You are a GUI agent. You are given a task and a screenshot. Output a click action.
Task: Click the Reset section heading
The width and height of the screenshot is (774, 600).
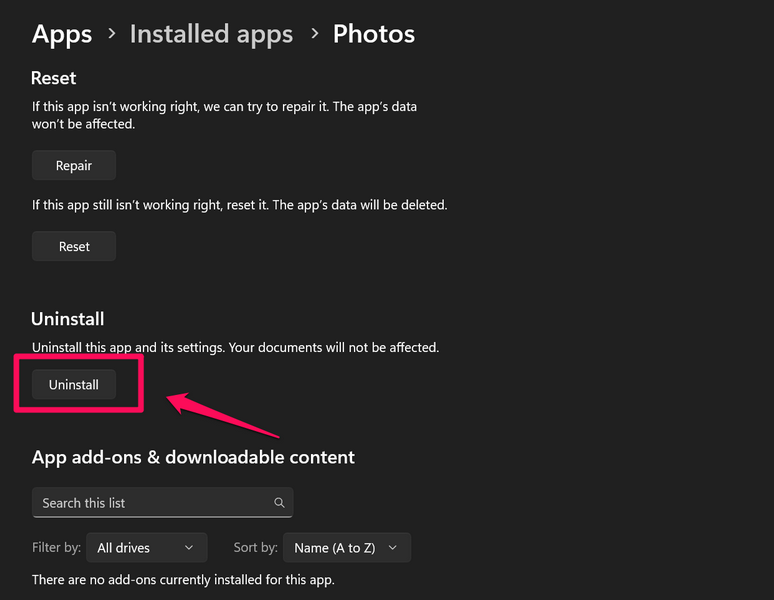(54, 78)
